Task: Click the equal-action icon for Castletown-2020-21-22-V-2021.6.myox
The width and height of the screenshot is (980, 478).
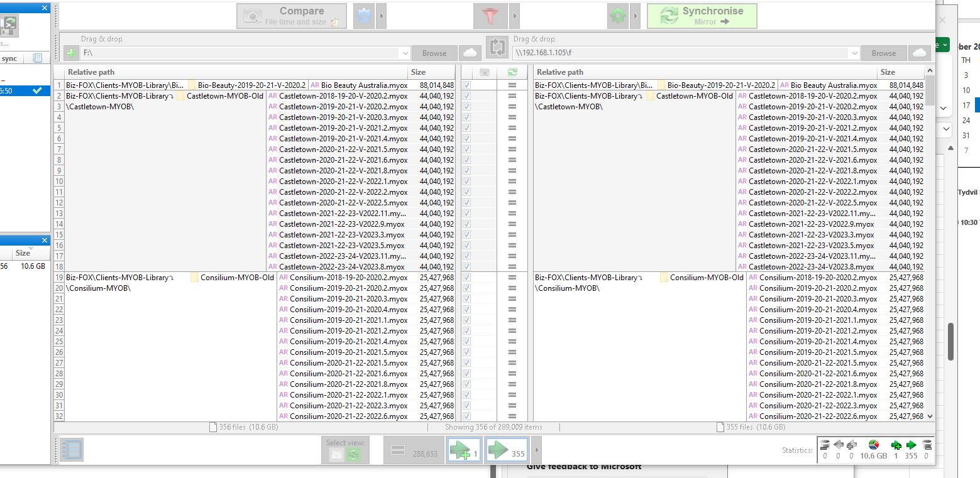Action: click(512, 160)
